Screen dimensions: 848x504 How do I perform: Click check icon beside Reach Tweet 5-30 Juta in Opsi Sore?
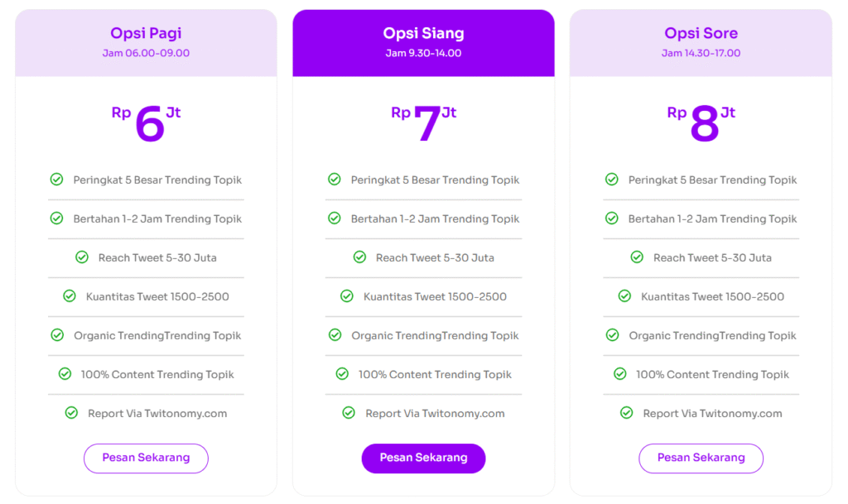[637, 257]
